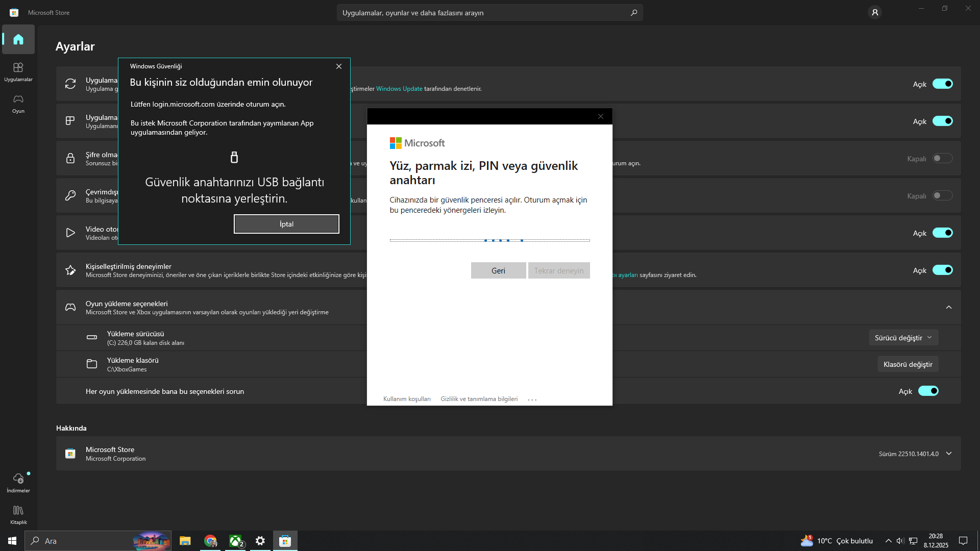Open more options dots in sign-in dialog
980x551 pixels.
[x=532, y=399]
